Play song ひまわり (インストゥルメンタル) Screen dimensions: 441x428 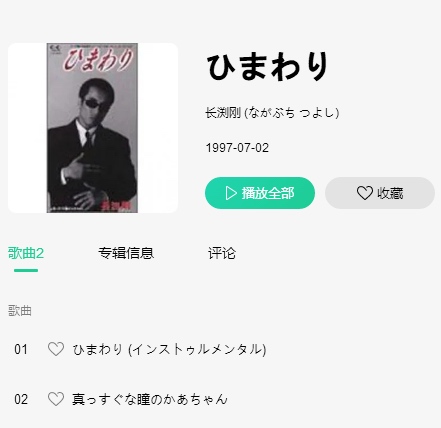coord(169,349)
